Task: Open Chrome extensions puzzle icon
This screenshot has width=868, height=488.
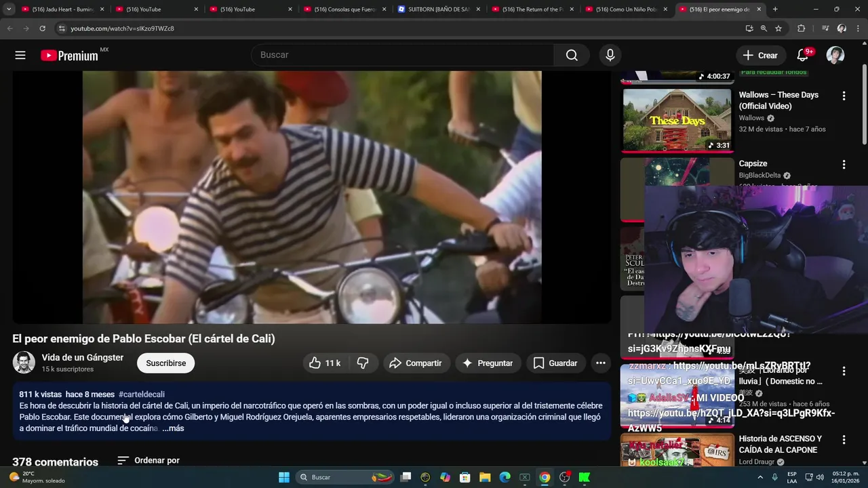Action: click(x=802, y=28)
